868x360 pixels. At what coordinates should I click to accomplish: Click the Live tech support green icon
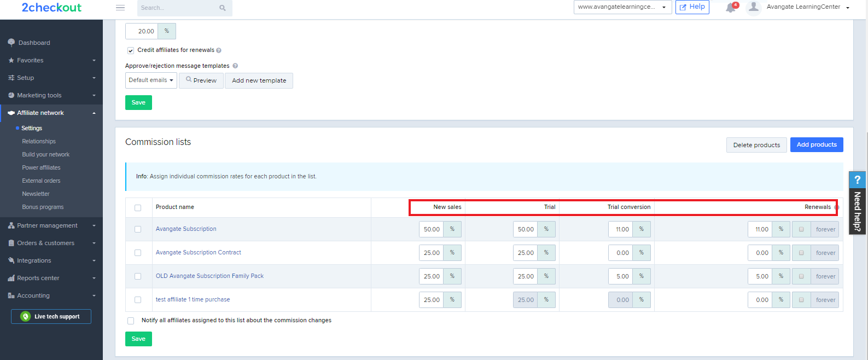point(25,316)
